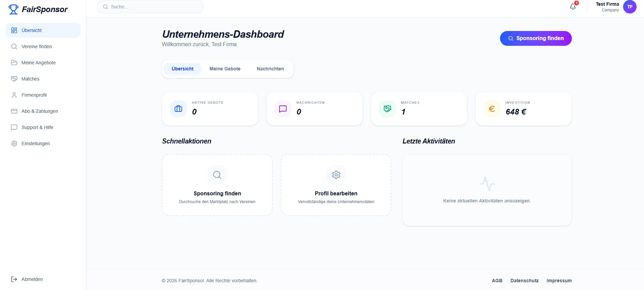Focus the Suche search field
The image size is (644, 290).
[150, 7]
